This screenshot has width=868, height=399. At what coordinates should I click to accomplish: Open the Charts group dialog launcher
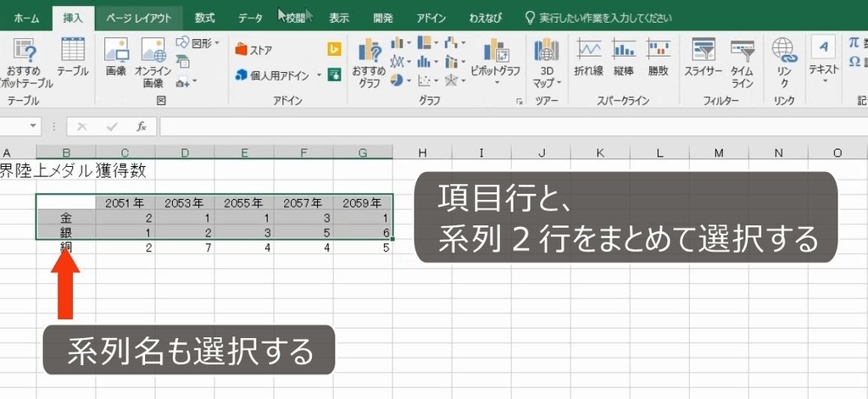pos(520,102)
